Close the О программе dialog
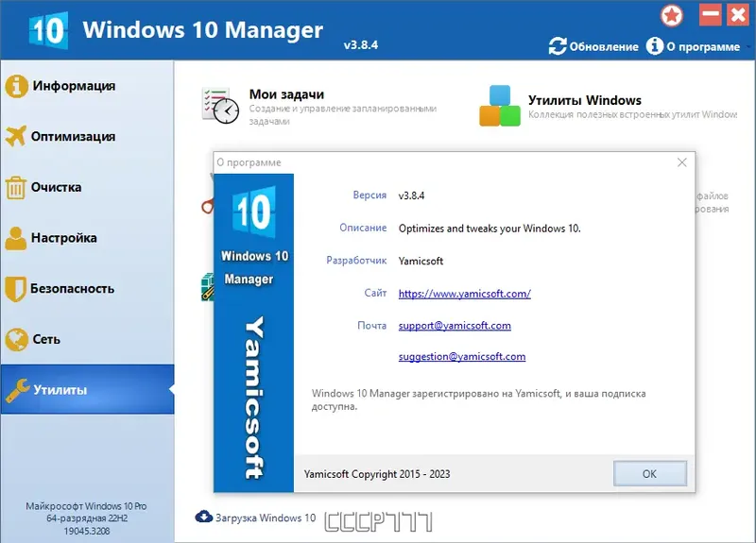The image size is (756, 543). click(681, 162)
